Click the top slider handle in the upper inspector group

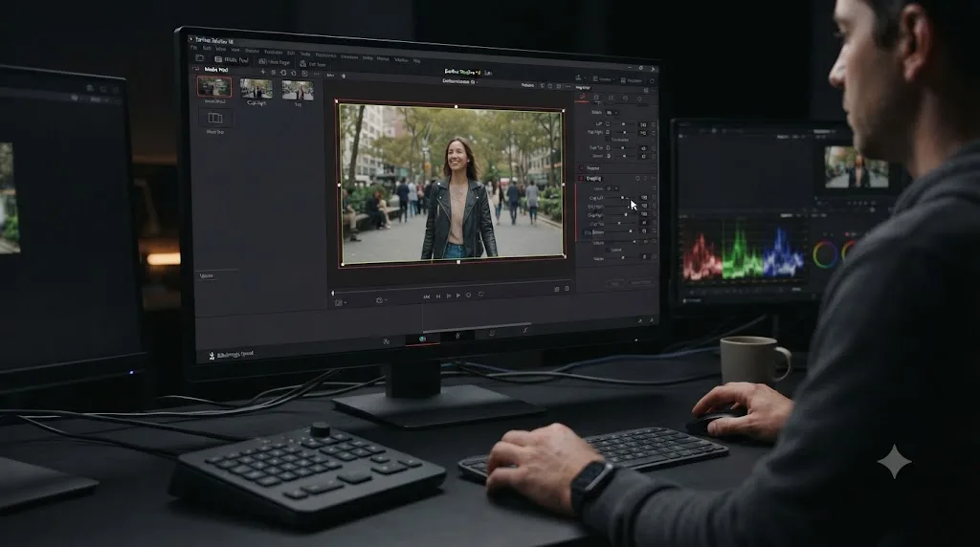point(622,124)
